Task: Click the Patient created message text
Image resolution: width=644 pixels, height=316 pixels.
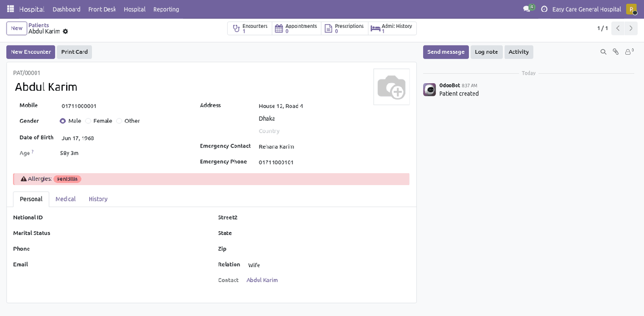Action: click(459, 93)
